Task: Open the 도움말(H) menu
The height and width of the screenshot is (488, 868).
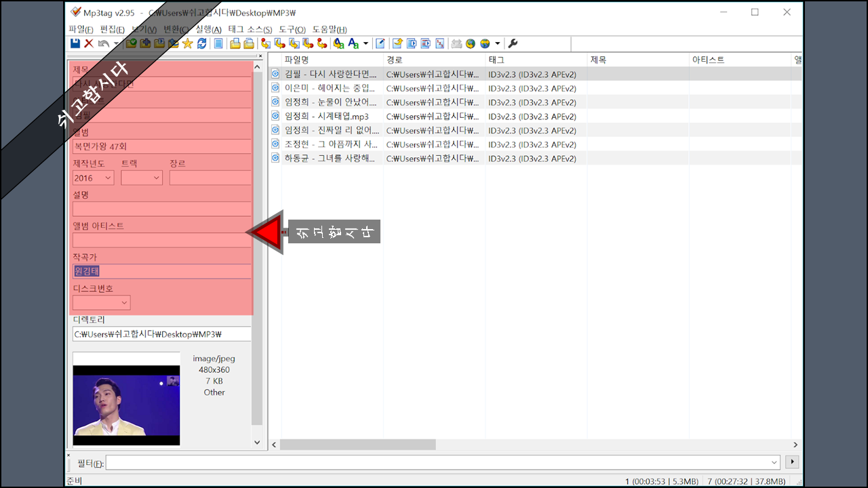Action: [330, 29]
